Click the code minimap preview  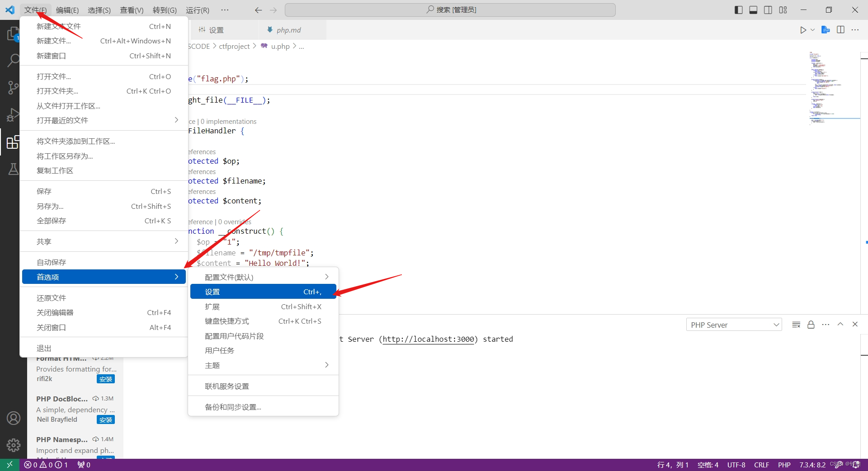[x=834, y=88]
